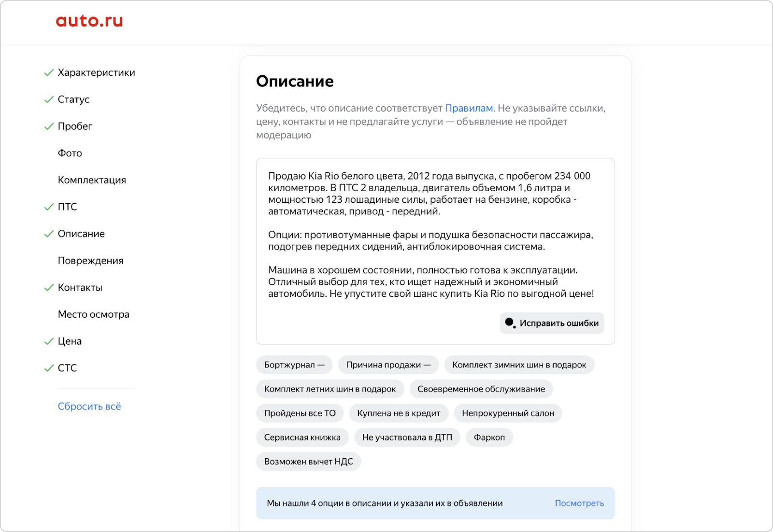Click the Посмотреть link in blue banner
The height and width of the screenshot is (532, 773).
click(x=579, y=503)
